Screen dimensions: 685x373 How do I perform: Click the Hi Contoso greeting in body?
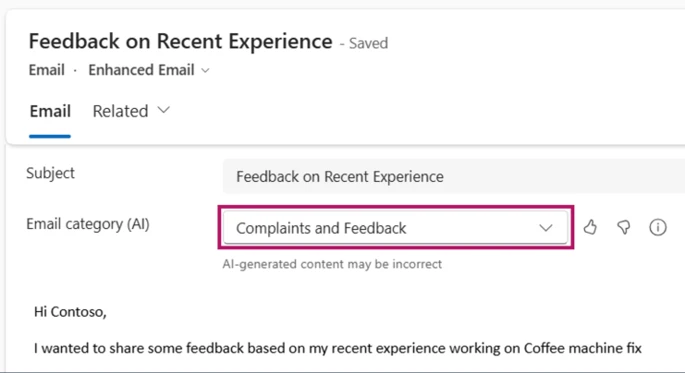[x=70, y=312]
